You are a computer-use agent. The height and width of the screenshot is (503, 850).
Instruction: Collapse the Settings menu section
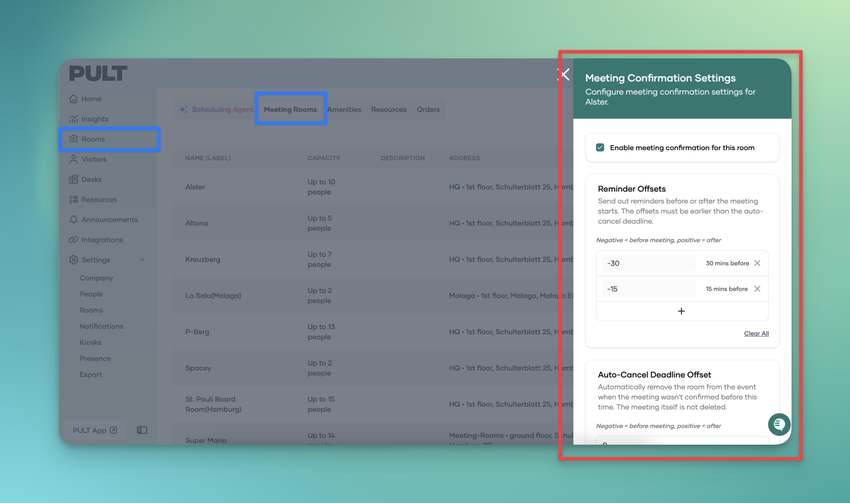tap(142, 260)
